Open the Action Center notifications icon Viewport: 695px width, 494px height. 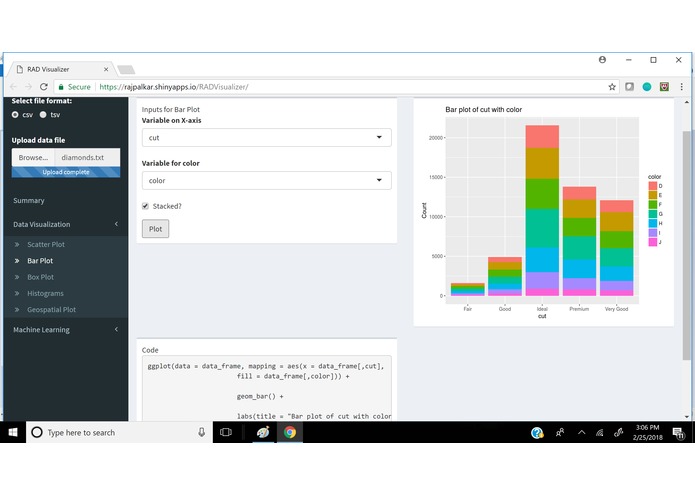[x=679, y=432]
